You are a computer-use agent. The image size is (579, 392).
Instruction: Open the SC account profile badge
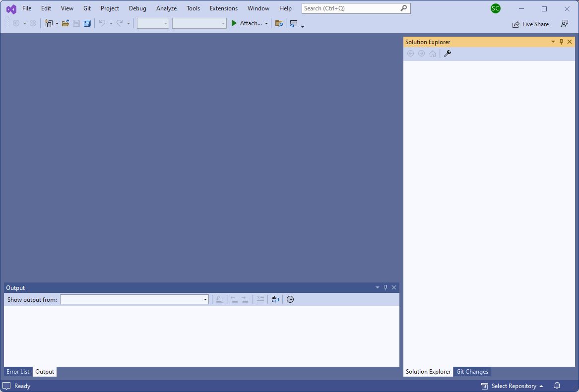click(x=496, y=8)
